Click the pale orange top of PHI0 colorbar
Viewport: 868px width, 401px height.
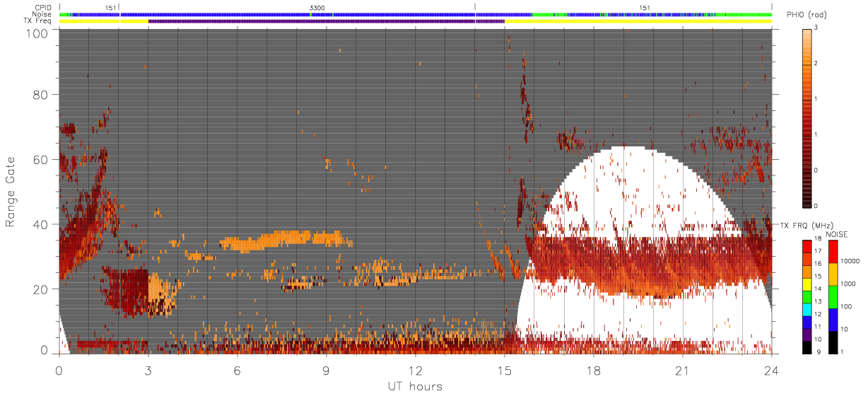point(807,34)
